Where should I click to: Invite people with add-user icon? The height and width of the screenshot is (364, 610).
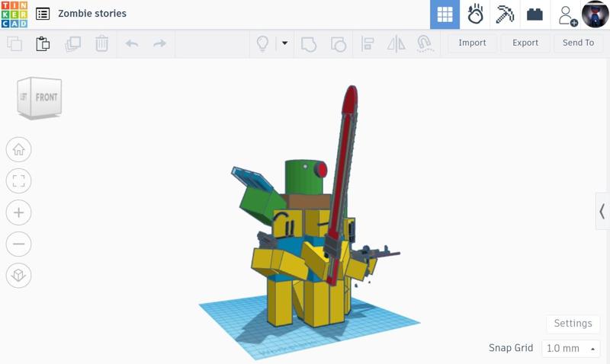(x=567, y=15)
